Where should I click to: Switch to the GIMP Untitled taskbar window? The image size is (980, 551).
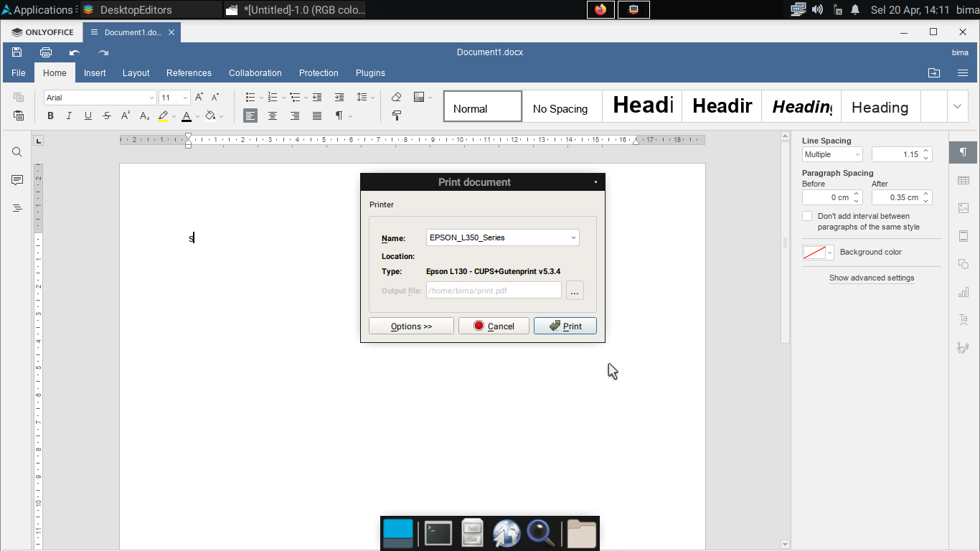coord(295,10)
